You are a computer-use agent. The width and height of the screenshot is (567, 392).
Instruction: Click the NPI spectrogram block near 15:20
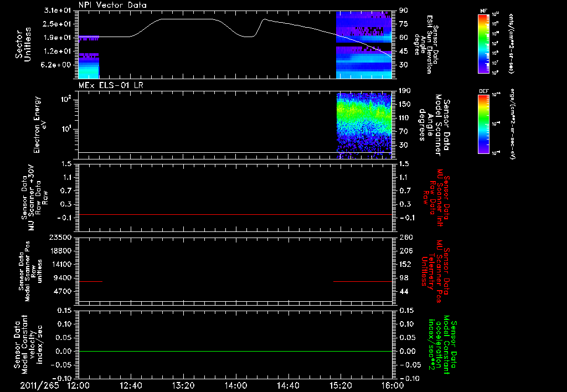coord(364,45)
